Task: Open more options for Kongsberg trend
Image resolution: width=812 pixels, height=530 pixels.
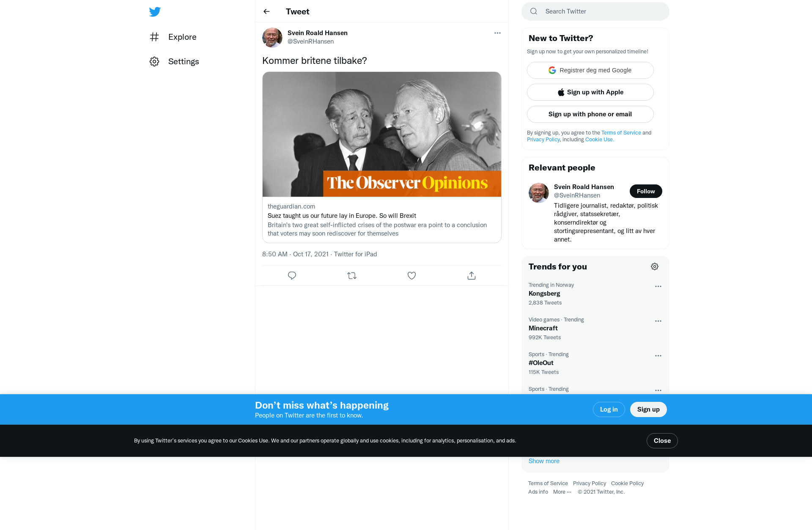Action: click(658, 286)
